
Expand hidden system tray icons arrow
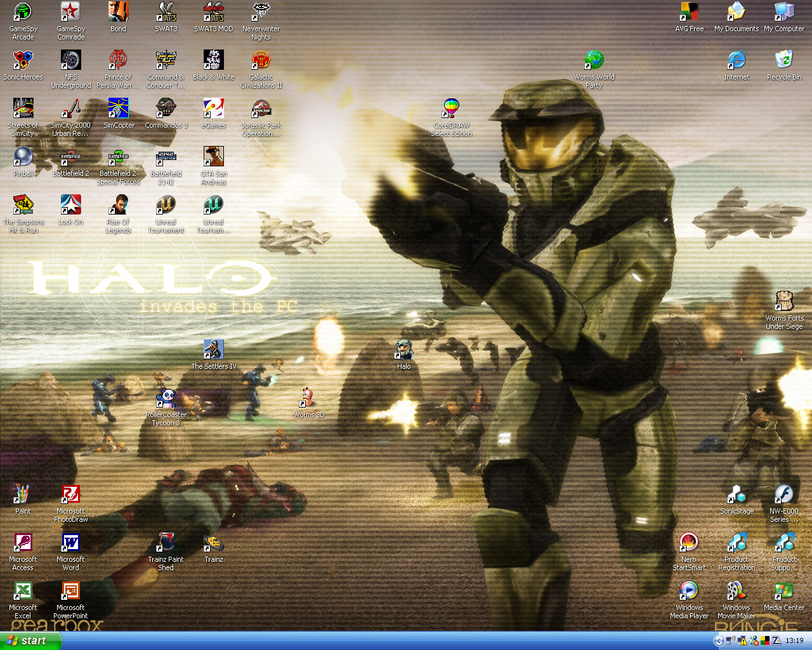point(718,640)
